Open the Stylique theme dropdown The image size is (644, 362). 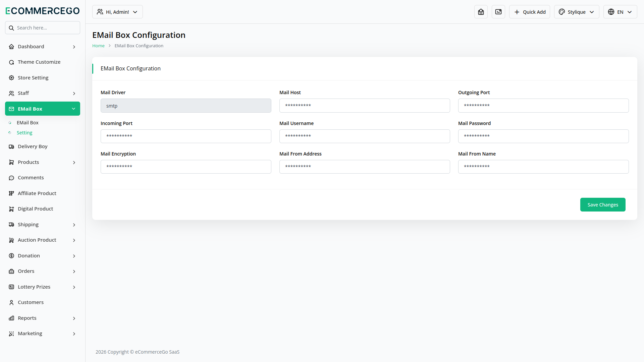(577, 12)
